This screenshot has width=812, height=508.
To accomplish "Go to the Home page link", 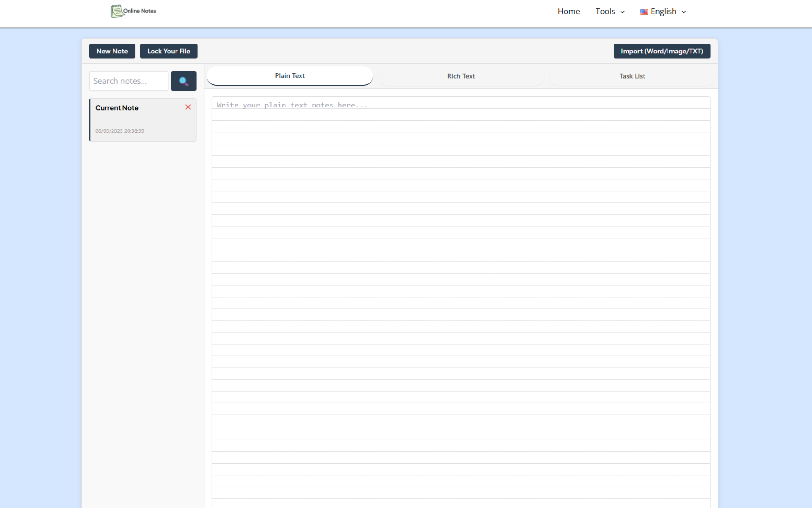I will click(569, 12).
